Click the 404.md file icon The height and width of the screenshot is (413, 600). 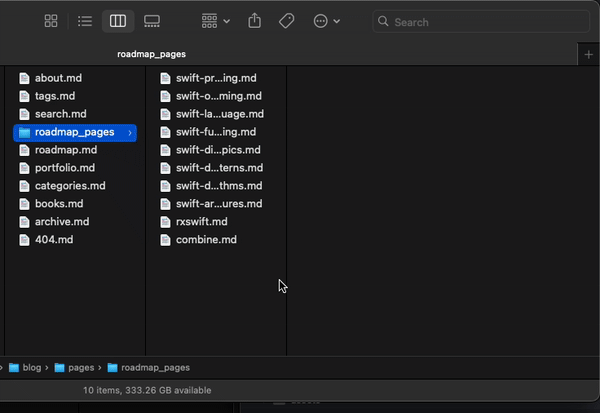click(25, 240)
